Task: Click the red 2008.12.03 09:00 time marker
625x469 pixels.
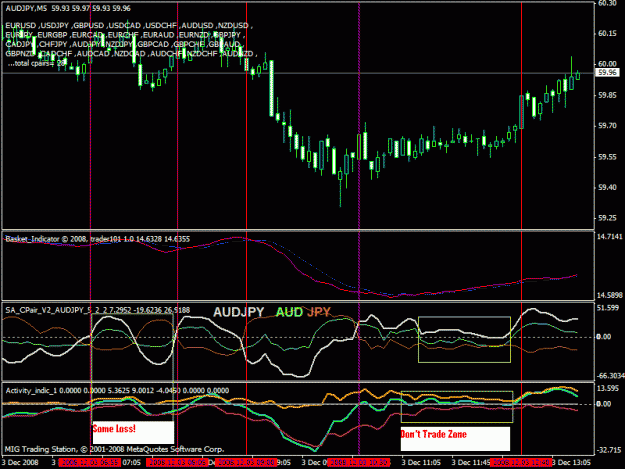Action: click(246, 462)
